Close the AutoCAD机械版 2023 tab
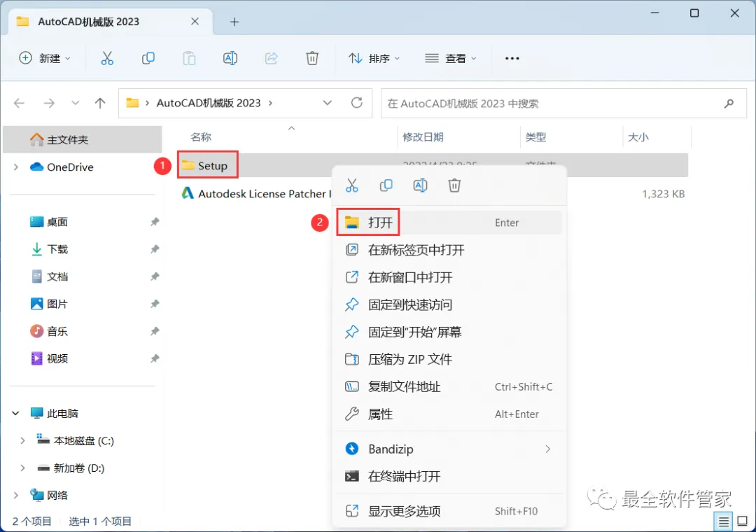Viewport: 756px width, 532px height. click(195, 21)
